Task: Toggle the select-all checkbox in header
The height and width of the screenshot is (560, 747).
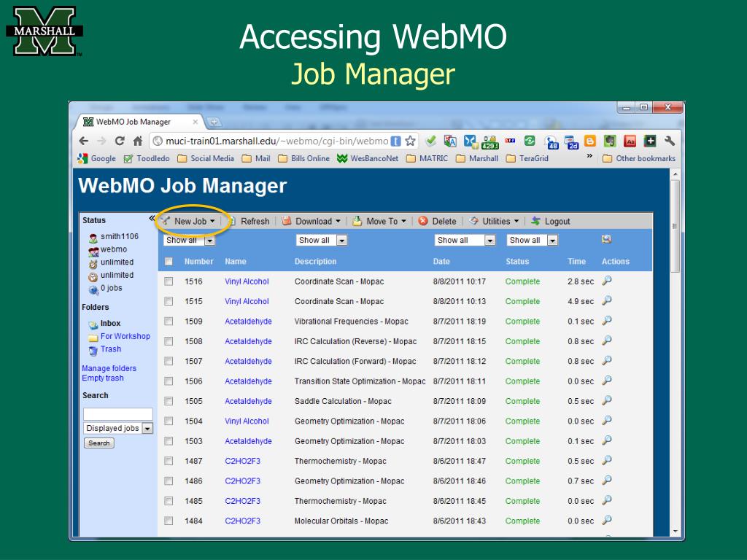Action: [169, 261]
